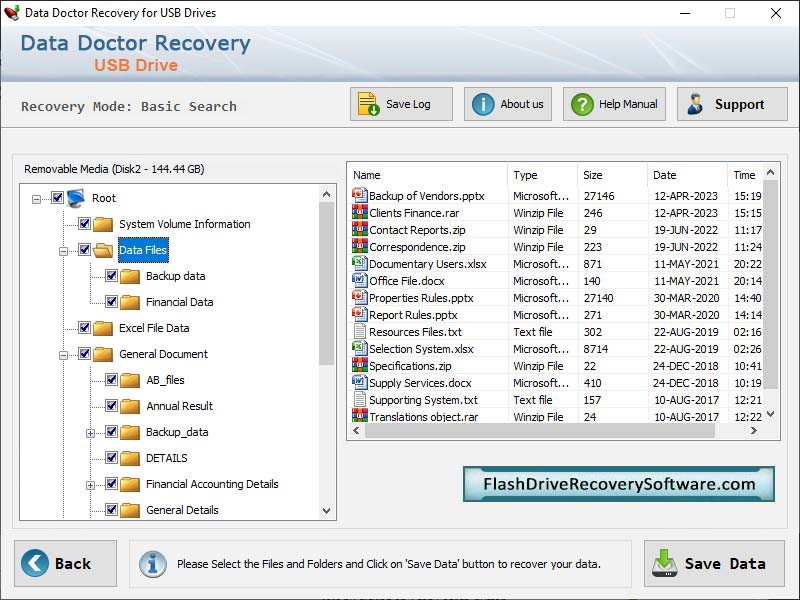Select the Financial Data folder
Screen dimensions: 800x600
[179, 302]
